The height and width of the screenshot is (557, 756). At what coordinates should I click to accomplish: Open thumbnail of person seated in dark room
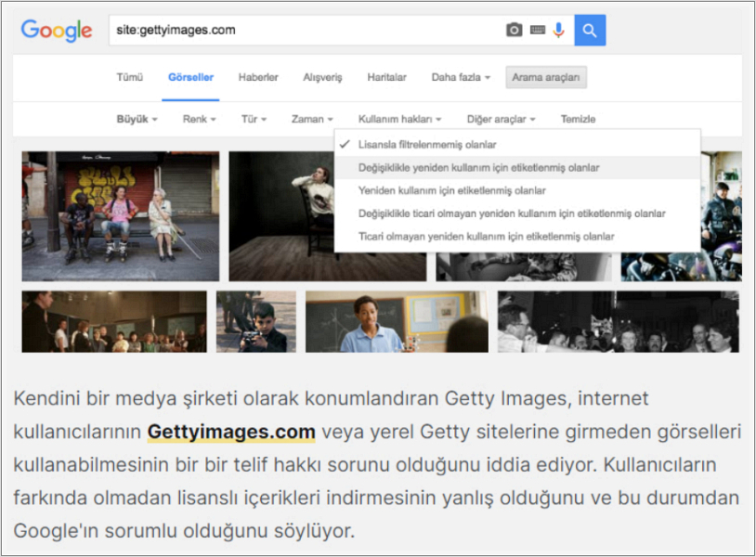coord(281,216)
